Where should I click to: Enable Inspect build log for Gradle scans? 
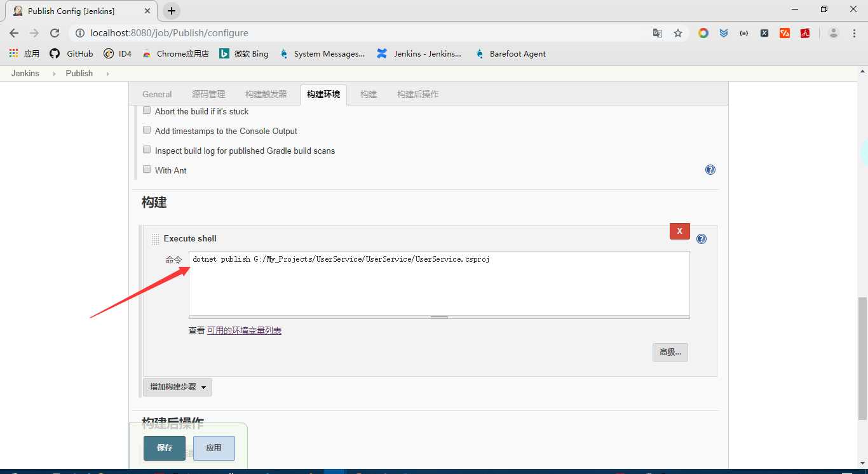click(x=147, y=150)
